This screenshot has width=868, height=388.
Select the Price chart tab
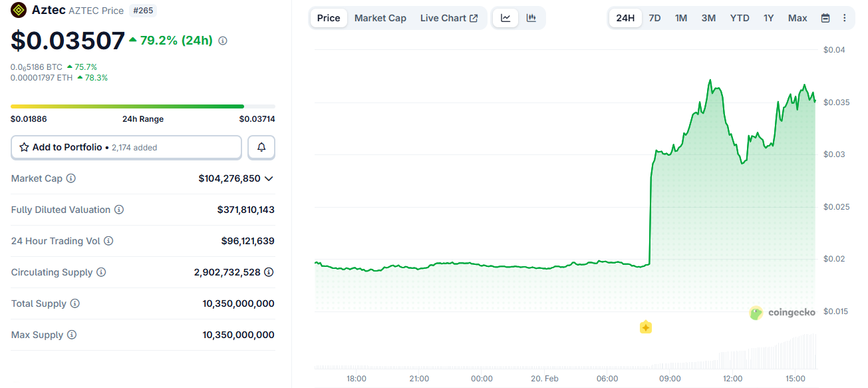click(329, 18)
